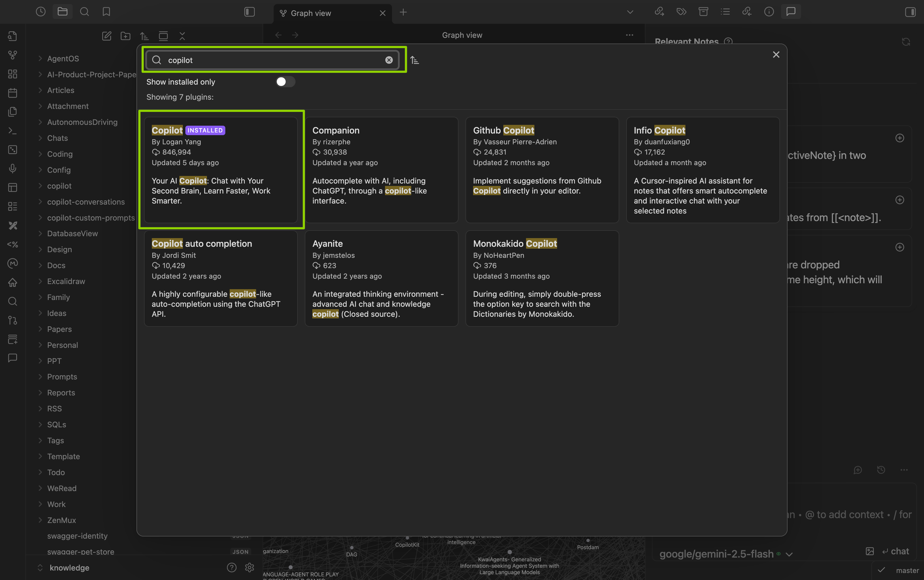This screenshot has width=924, height=580.
Task: Open graph view from the ribbon
Action: [x=13, y=55]
